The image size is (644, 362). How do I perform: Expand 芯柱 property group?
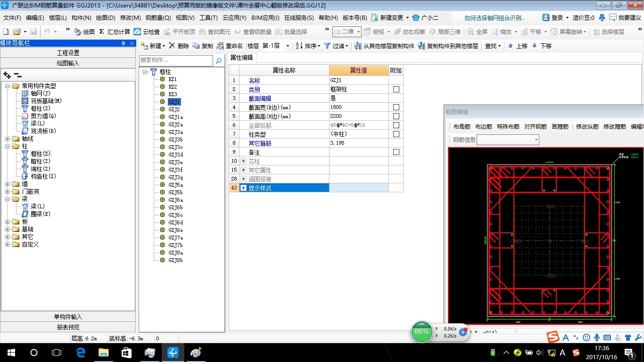pyautogui.click(x=243, y=161)
